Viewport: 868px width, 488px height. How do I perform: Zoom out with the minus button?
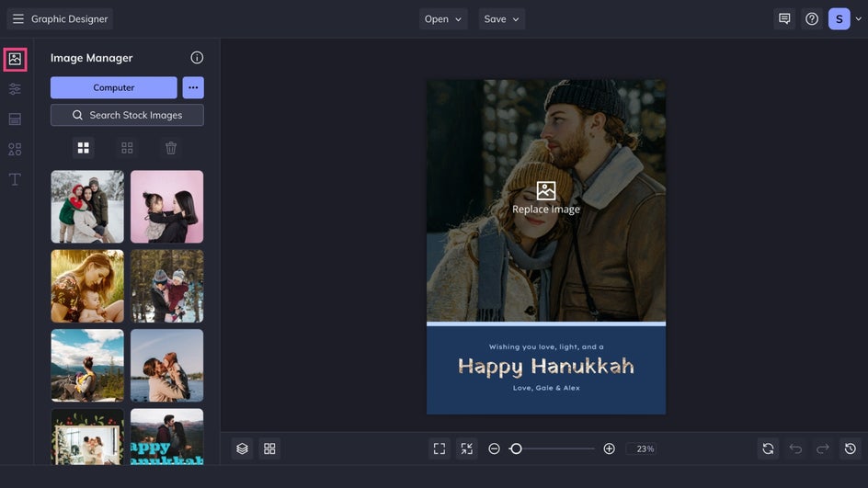pyautogui.click(x=494, y=448)
